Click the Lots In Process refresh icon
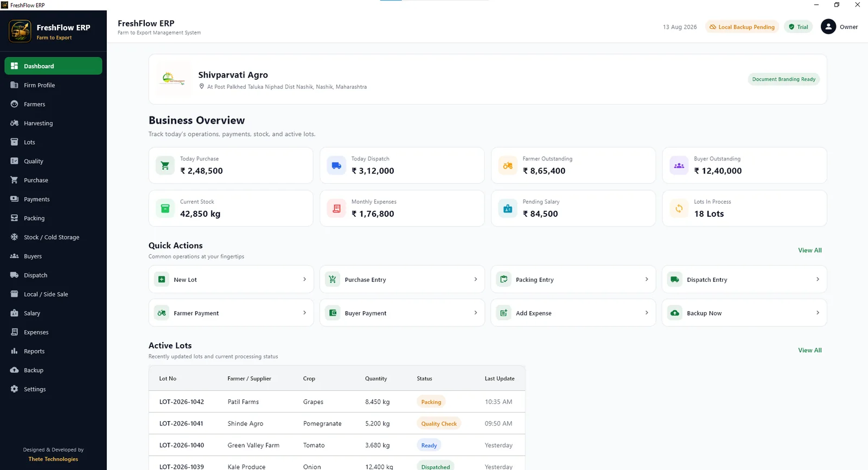Viewport: 868px width, 470px height. (x=679, y=208)
